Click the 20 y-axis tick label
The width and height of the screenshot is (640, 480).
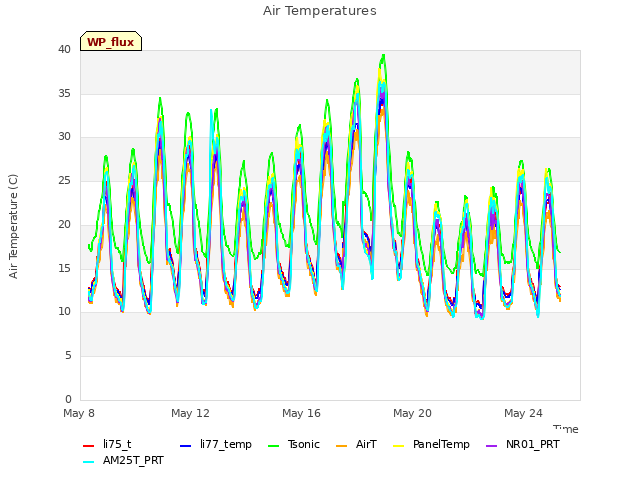(x=64, y=224)
